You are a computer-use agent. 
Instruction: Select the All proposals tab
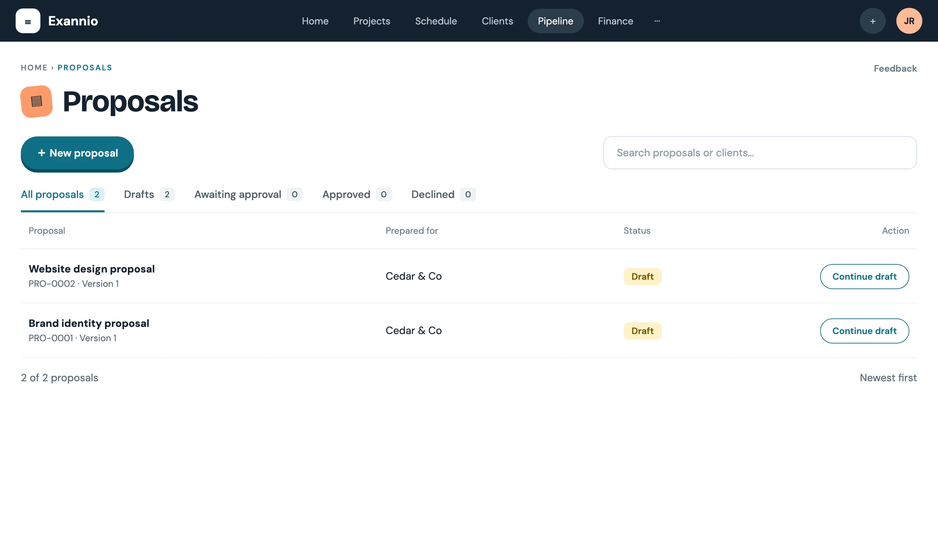coord(63,194)
